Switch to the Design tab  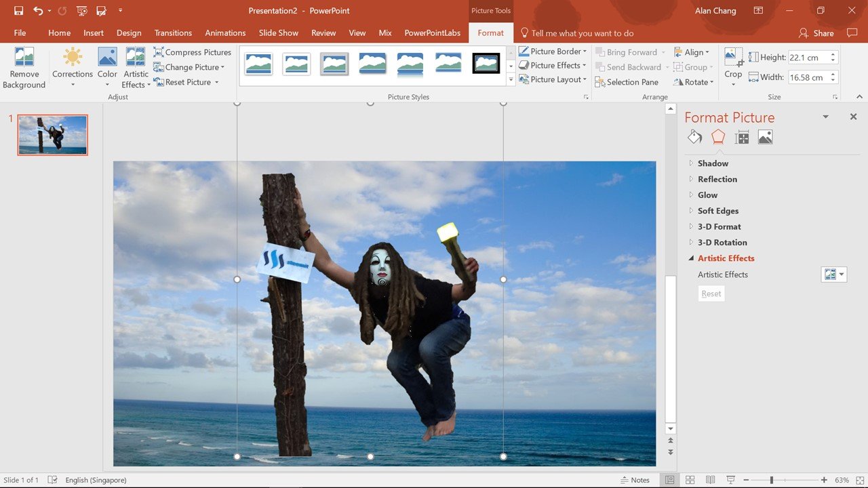(129, 33)
